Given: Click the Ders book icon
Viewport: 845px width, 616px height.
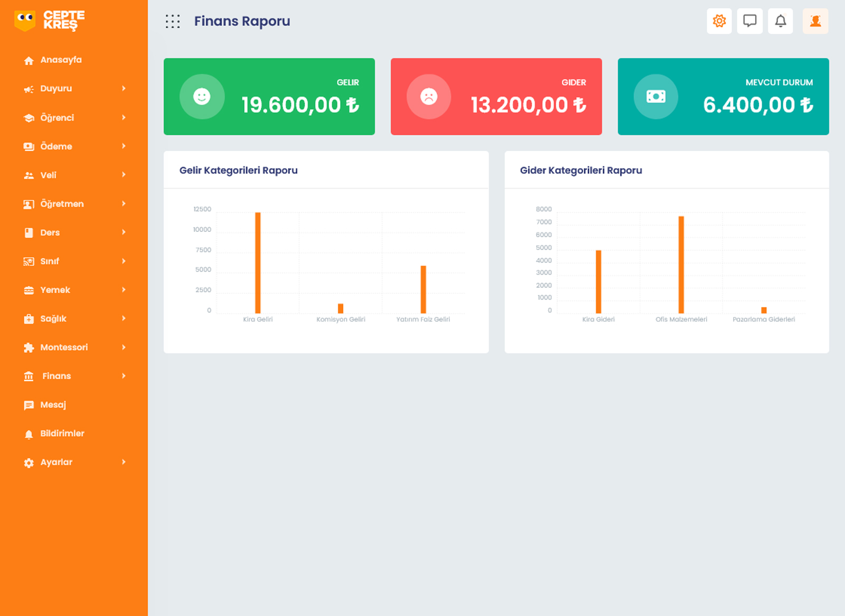Looking at the screenshot, I should point(29,232).
